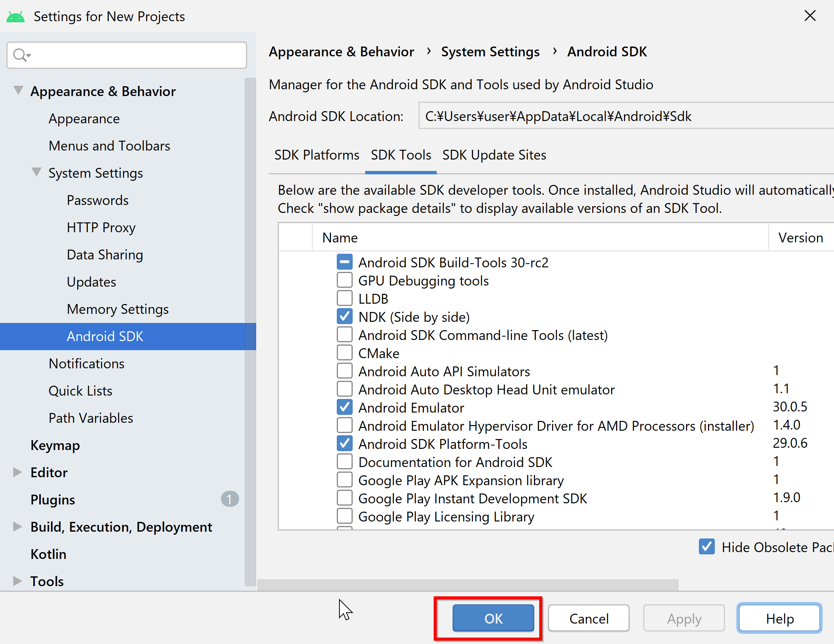This screenshot has width=834, height=644.
Task: Check Android Emulator Hypervisor Driver for AMD
Action: [x=344, y=425]
